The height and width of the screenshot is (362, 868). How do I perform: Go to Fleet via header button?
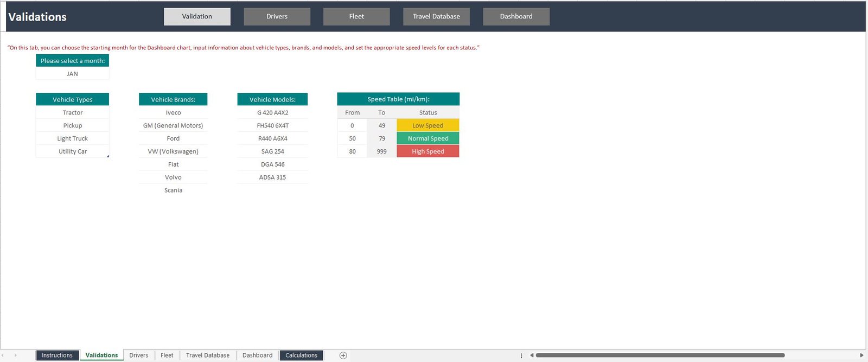pos(356,16)
